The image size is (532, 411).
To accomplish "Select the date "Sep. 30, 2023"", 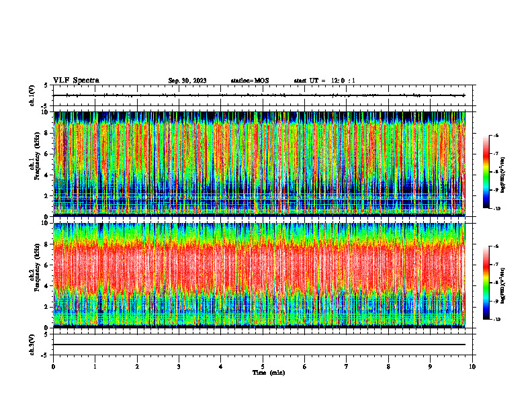I will tap(187, 81).
